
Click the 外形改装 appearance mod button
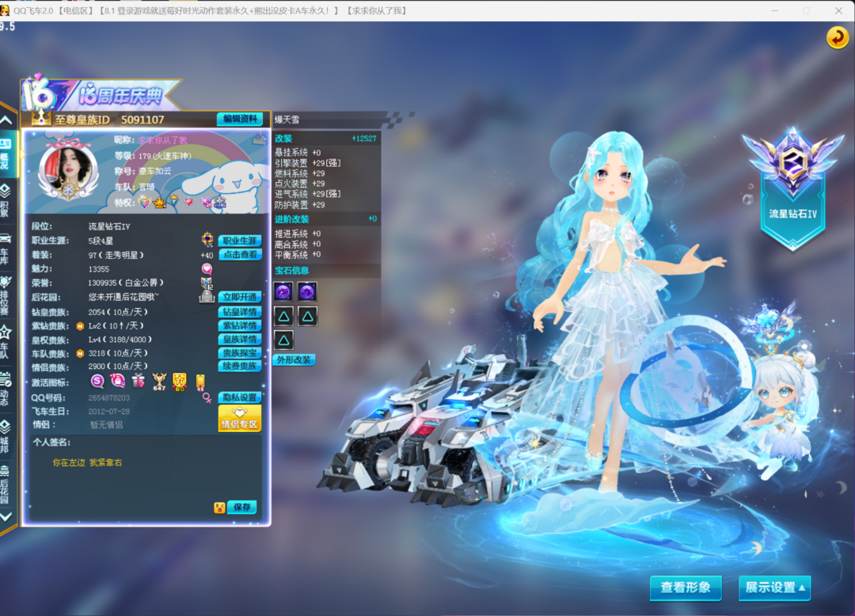coord(294,359)
